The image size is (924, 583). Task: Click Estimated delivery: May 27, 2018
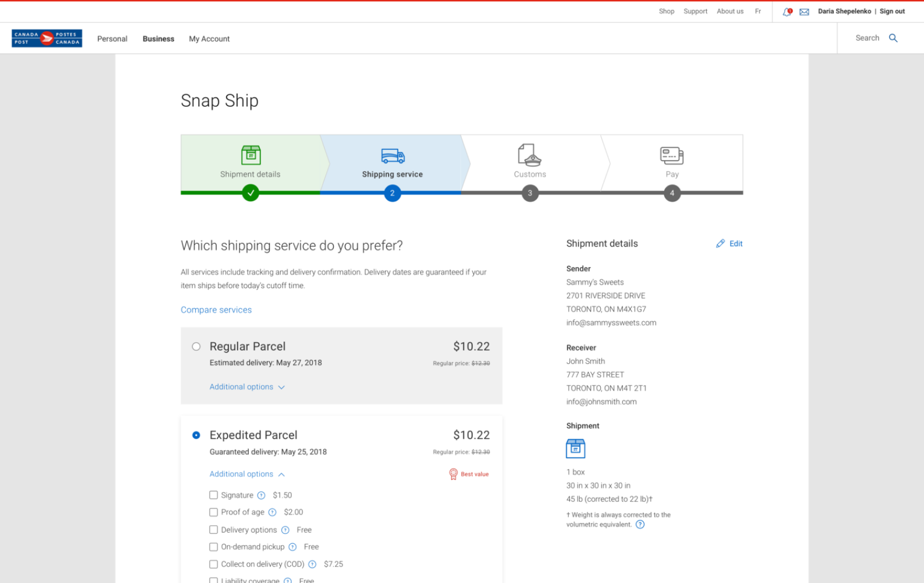point(266,363)
